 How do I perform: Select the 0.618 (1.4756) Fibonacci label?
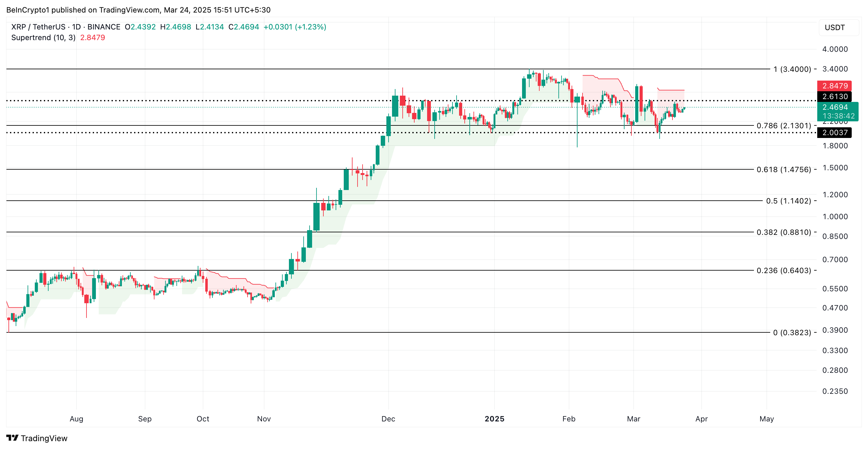point(783,170)
